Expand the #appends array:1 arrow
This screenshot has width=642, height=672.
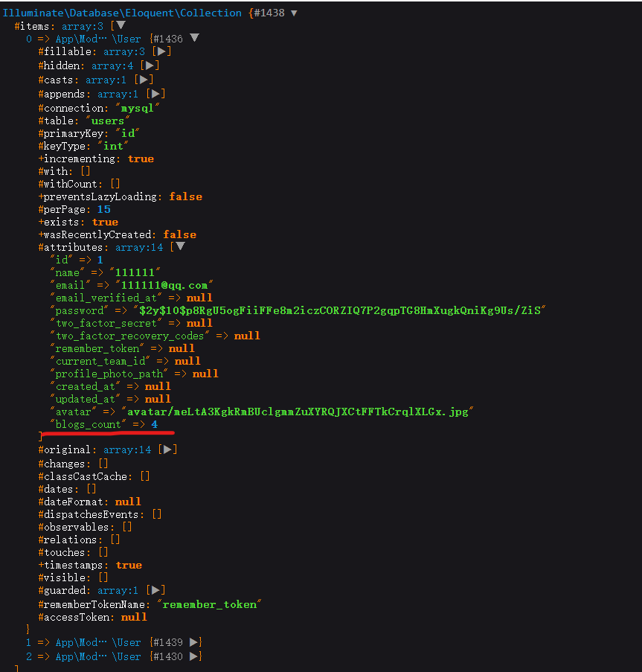click(155, 94)
